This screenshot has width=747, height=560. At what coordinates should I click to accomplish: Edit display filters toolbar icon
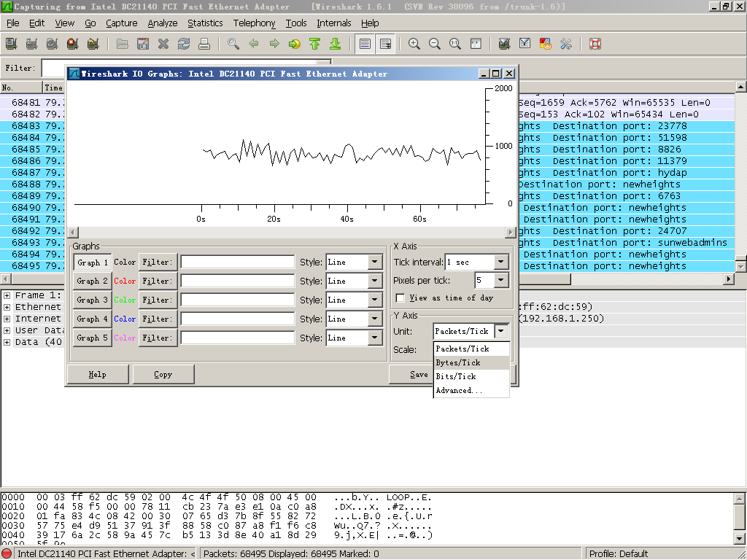(525, 44)
